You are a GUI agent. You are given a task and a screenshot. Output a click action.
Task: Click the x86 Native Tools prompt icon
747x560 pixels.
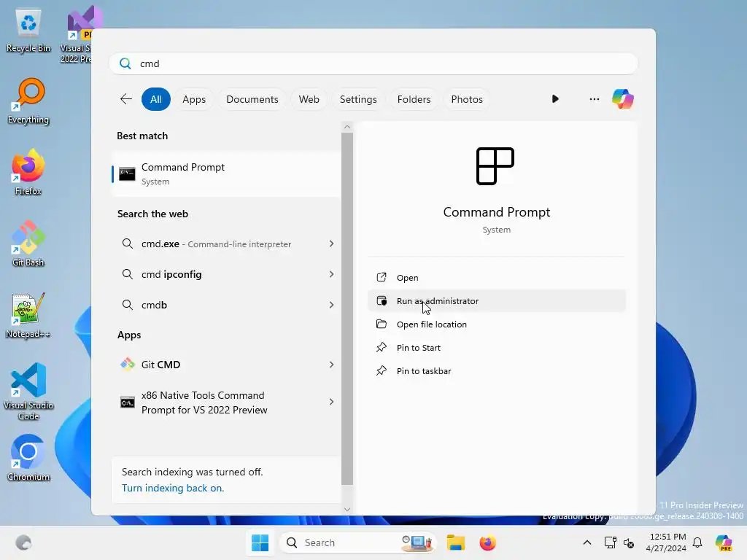pyautogui.click(x=127, y=402)
